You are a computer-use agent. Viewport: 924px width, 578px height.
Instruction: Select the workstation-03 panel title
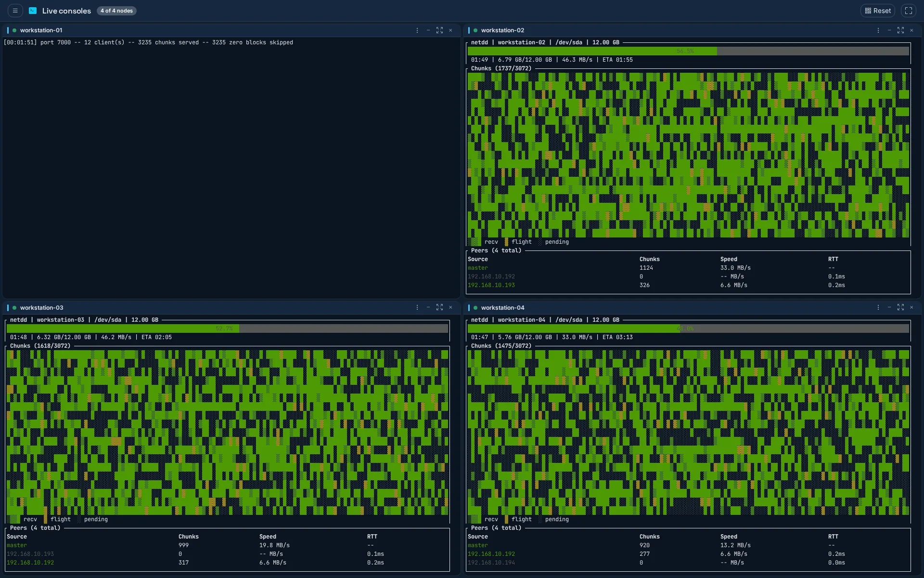pyautogui.click(x=41, y=308)
